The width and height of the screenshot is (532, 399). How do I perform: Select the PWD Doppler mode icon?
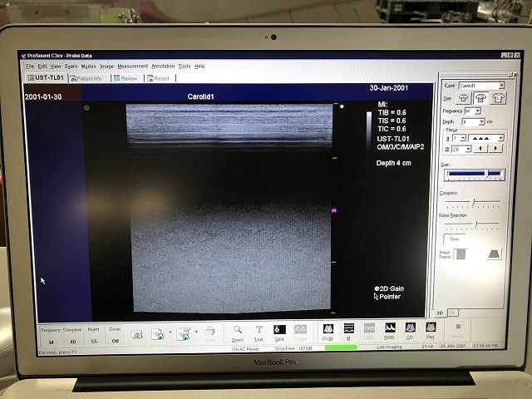click(390, 332)
